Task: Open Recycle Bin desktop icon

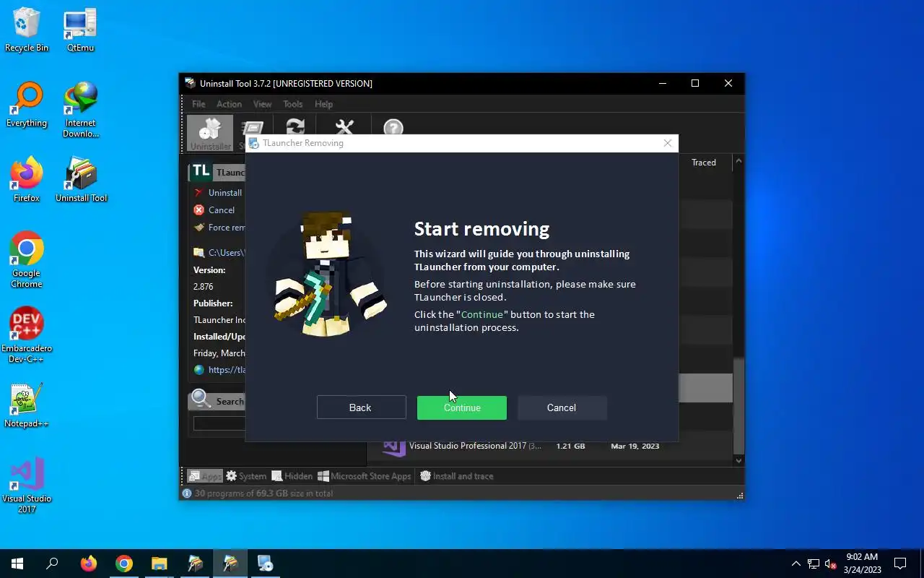Action: pos(27,30)
